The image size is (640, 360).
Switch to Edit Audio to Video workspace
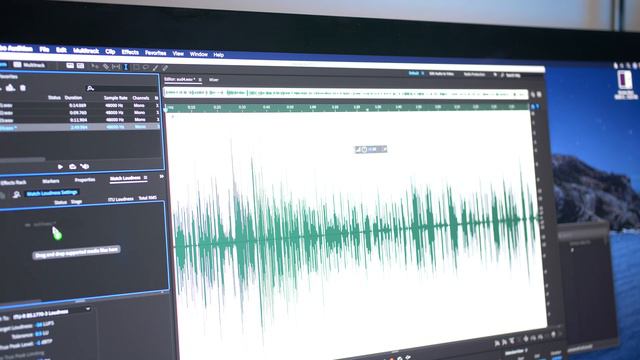(x=441, y=74)
